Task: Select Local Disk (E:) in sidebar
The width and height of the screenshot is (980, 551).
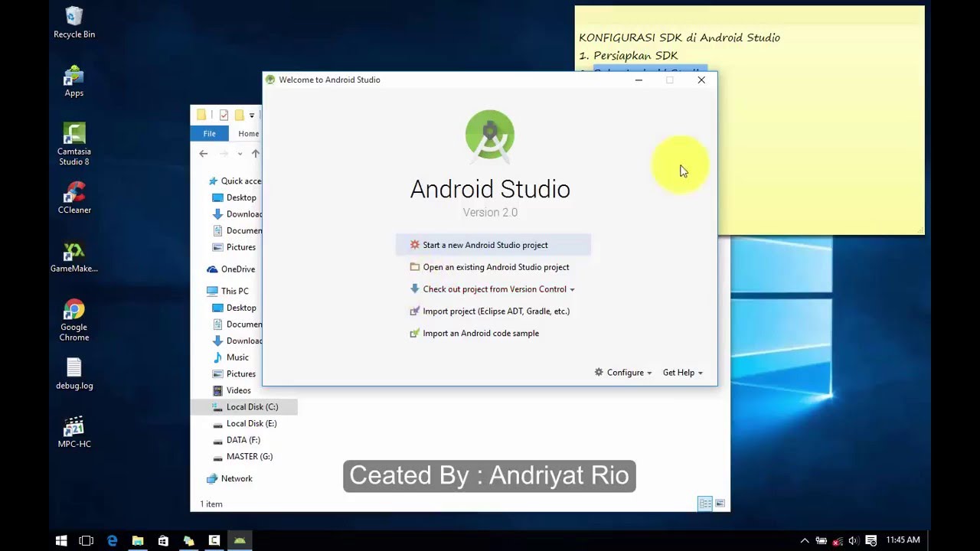Action: pos(244,423)
